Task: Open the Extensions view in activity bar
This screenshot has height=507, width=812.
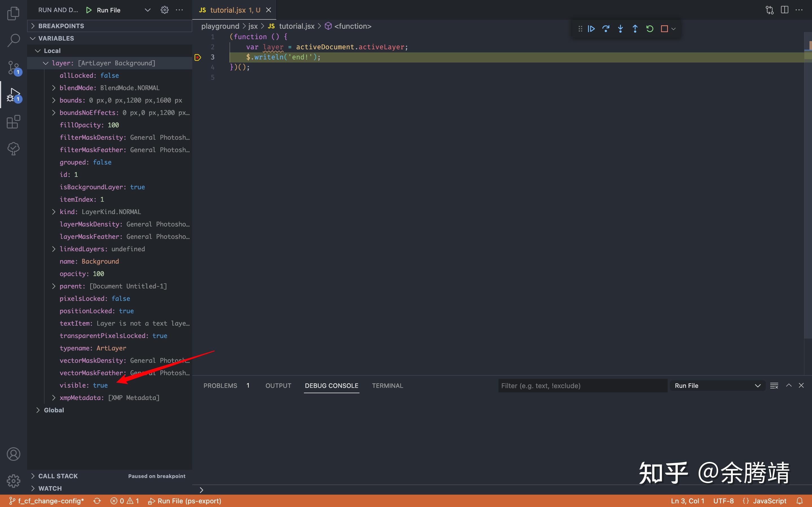Action: click(x=14, y=122)
